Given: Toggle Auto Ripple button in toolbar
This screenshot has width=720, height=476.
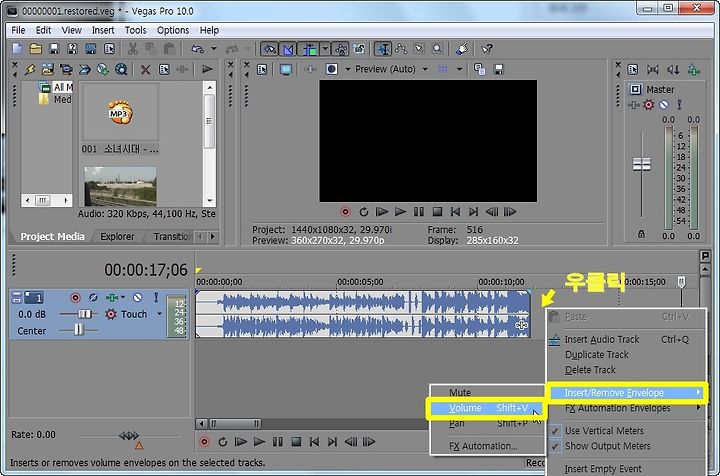Looking at the screenshot, I should click(309, 49).
